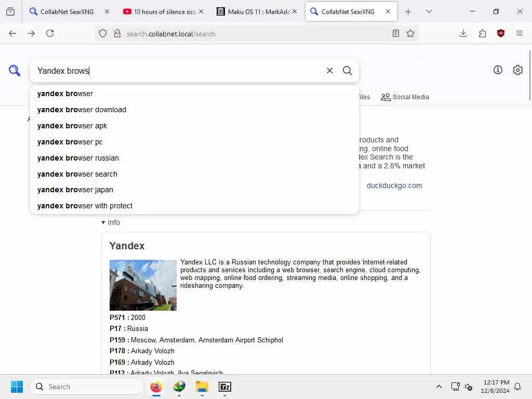This screenshot has width=532, height=399.
Task: Bookmark this page with star icon
Action: point(410,33)
